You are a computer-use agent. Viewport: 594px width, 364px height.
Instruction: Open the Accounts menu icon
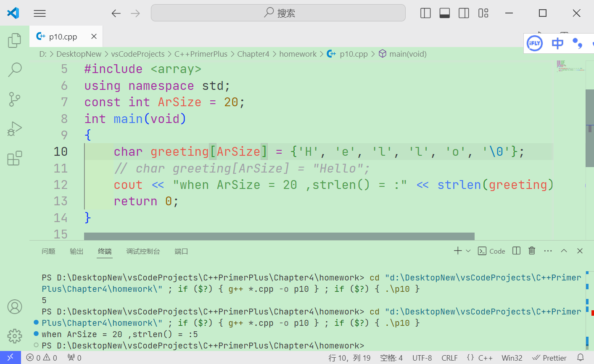click(x=15, y=307)
